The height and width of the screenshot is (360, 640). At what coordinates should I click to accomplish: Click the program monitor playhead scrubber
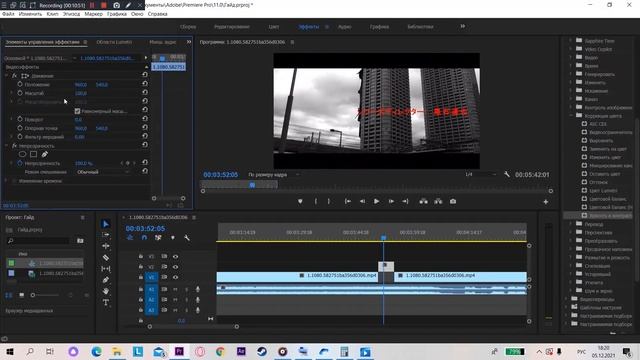252,185
